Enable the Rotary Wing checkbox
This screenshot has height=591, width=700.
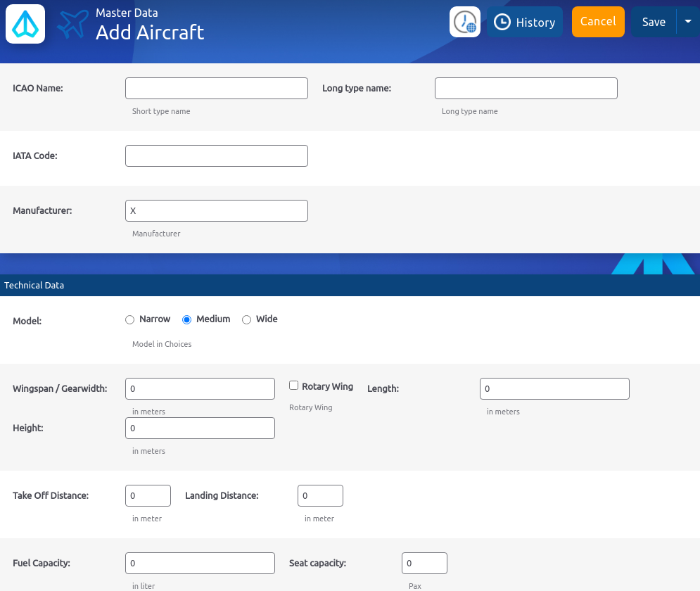click(294, 386)
